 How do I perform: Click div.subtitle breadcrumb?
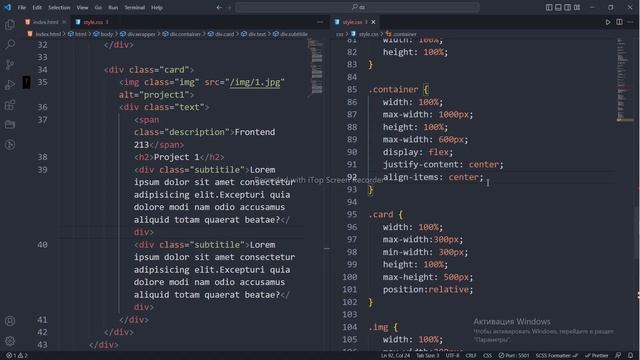tap(294, 34)
